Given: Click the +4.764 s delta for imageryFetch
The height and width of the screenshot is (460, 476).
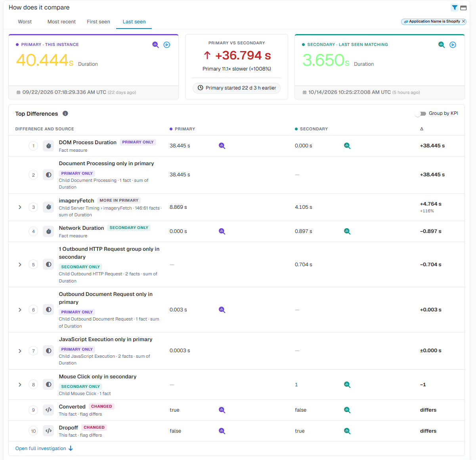Looking at the screenshot, I should coord(430,204).
